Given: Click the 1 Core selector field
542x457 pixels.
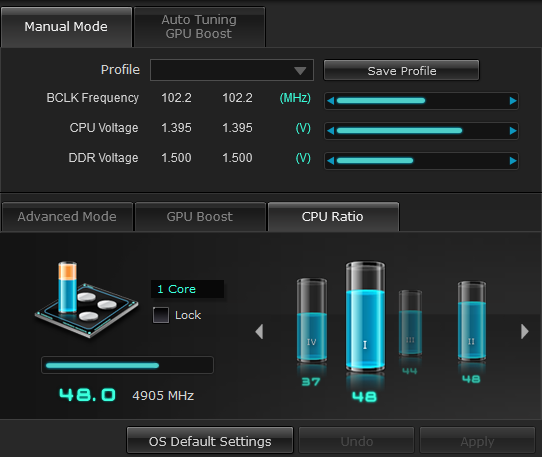Looking at the screenshot, I should tap(187, 289).
